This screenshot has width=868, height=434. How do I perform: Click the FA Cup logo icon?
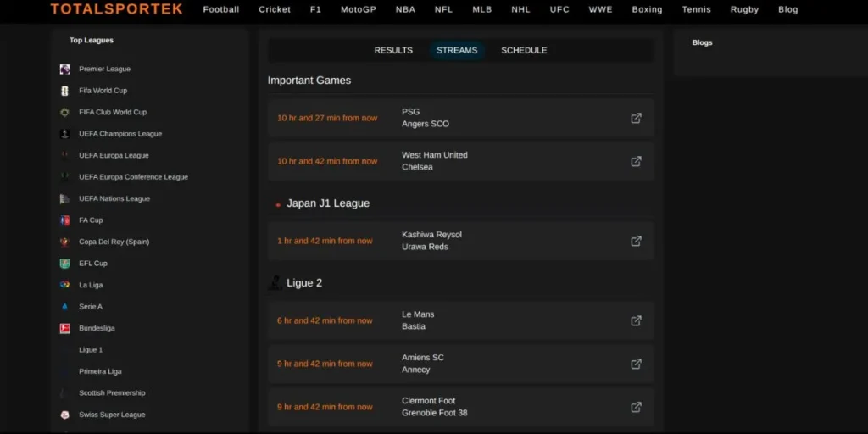pyautogui.click(x=64, y=220)
